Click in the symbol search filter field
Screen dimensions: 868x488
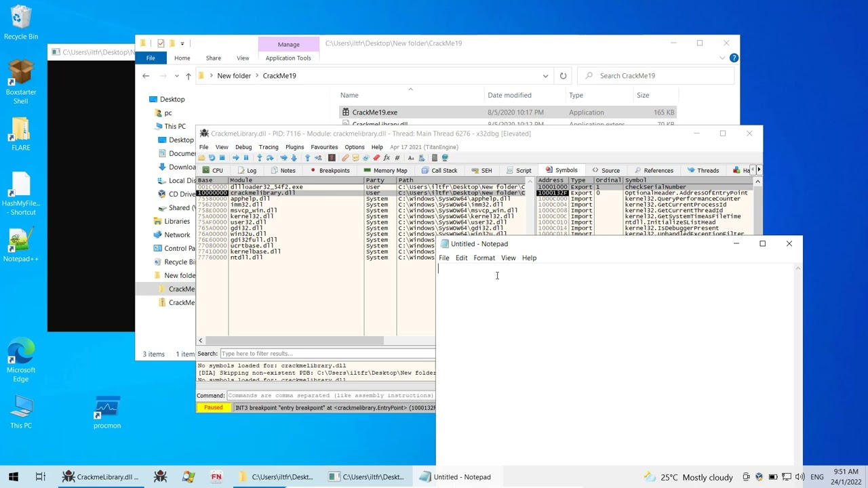click(x=328, y=354)
